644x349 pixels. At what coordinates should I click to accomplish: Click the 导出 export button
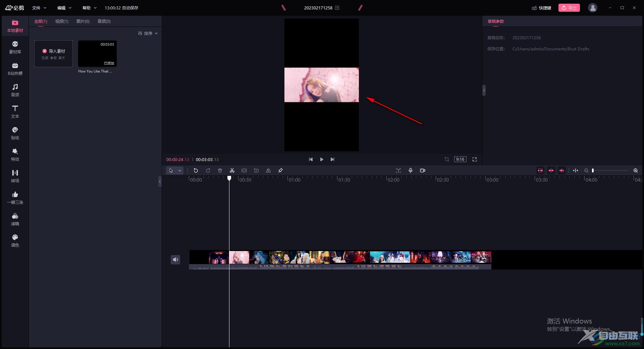pyautogui.click(x=569, y=8)
